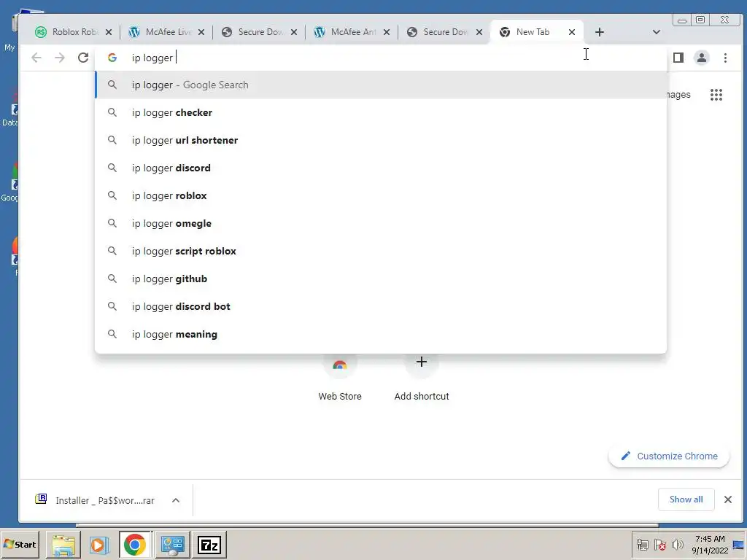Expand the download item options chevron
The image size is (747, 560).
coord(176,500)
